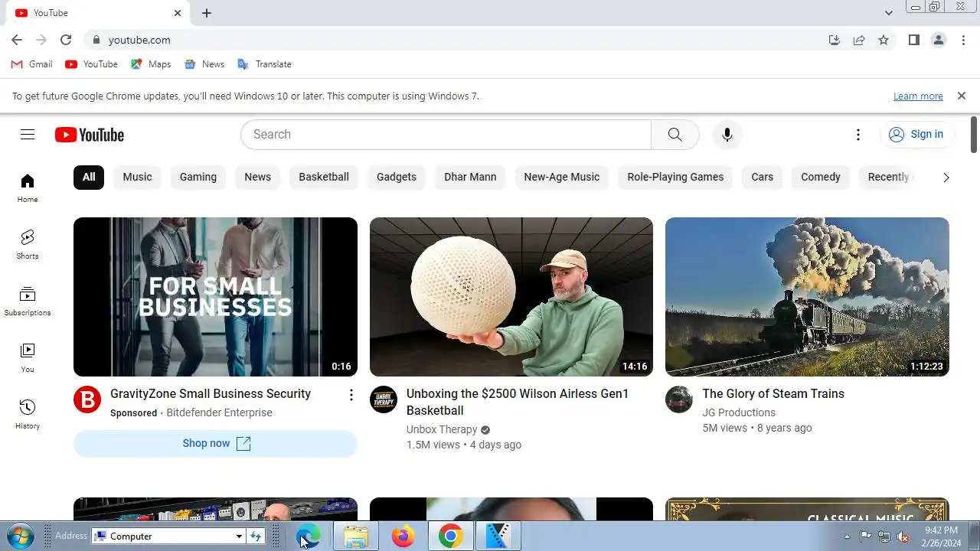980x551 pixels.
Task: Open Chrome side panel
Action: click(x=913, y=40)
